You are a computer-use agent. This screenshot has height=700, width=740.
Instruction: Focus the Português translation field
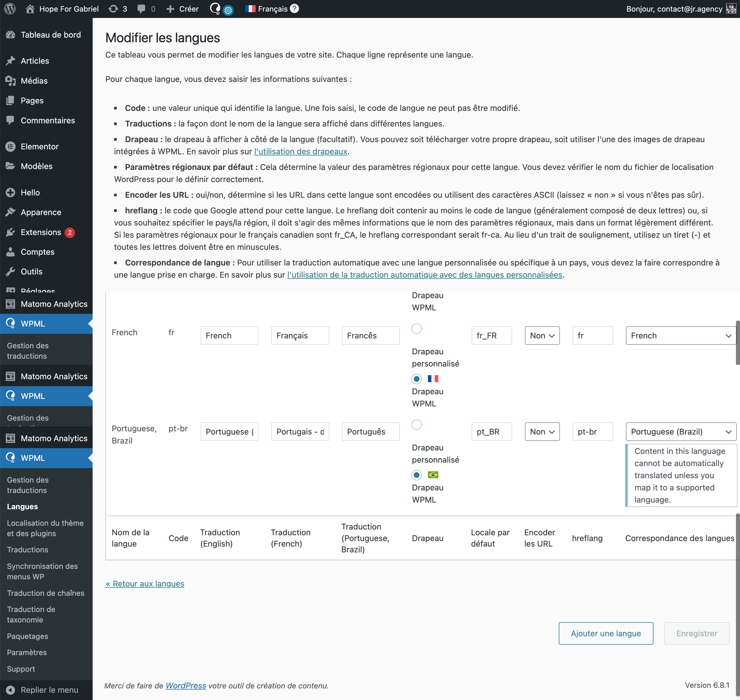tap(371, 431)
